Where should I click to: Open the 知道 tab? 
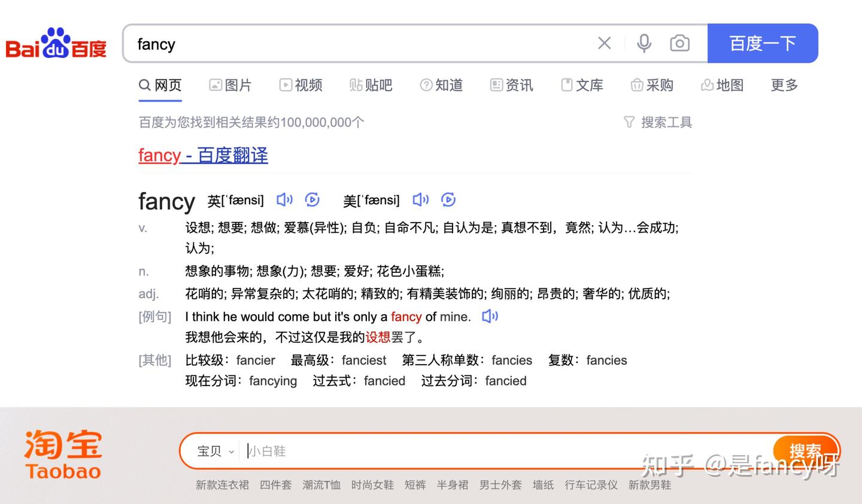point(442,85)
